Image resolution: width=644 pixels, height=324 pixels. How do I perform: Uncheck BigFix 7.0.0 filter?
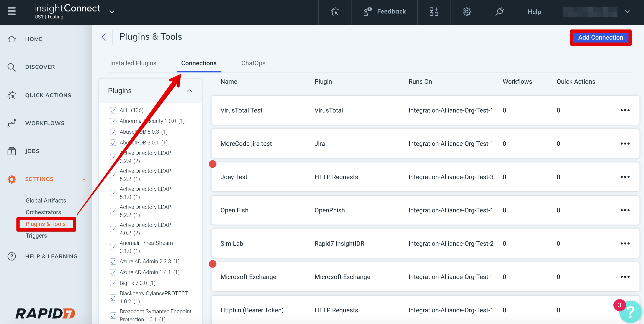coord(113,283)
